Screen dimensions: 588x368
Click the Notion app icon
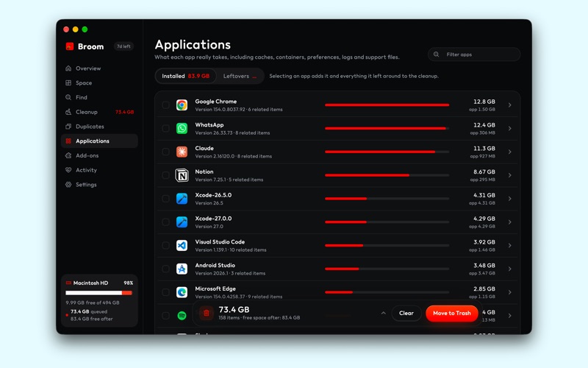tap(182, 175)
